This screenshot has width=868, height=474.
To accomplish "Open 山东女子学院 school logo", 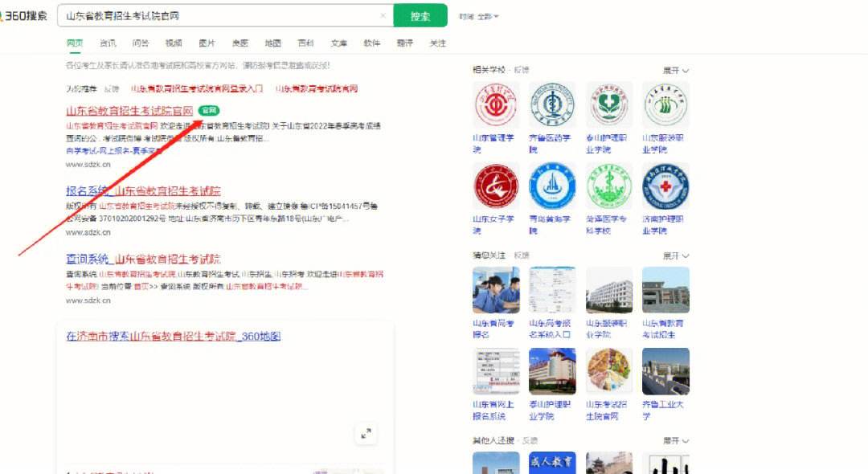I will [x=496, y=186].
